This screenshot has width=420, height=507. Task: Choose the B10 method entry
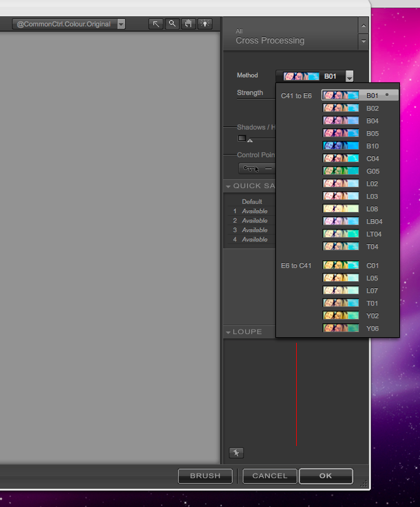click(360, 146)
